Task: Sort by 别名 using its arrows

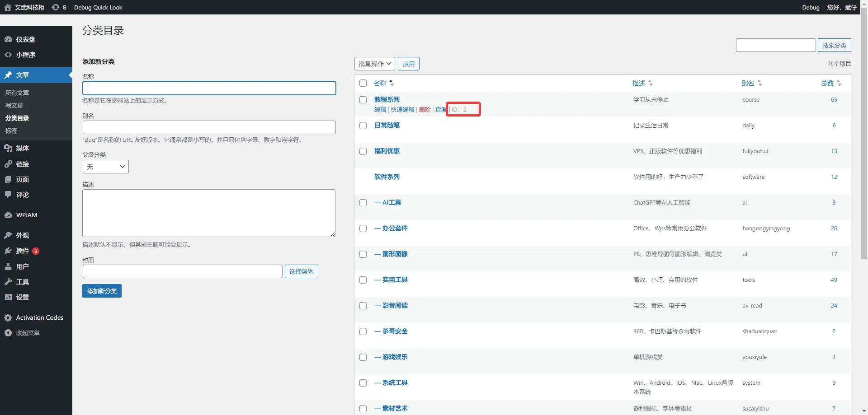Action: coord(759,83)
